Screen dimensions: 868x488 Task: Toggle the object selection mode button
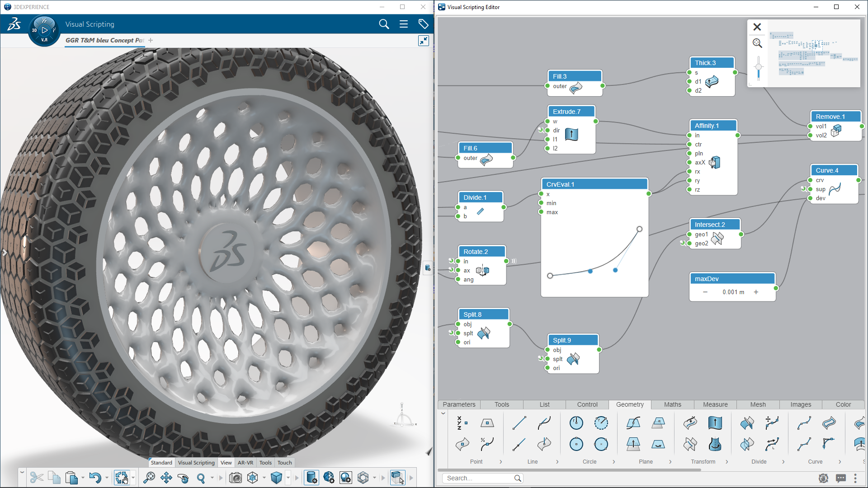tap(397, 478)
